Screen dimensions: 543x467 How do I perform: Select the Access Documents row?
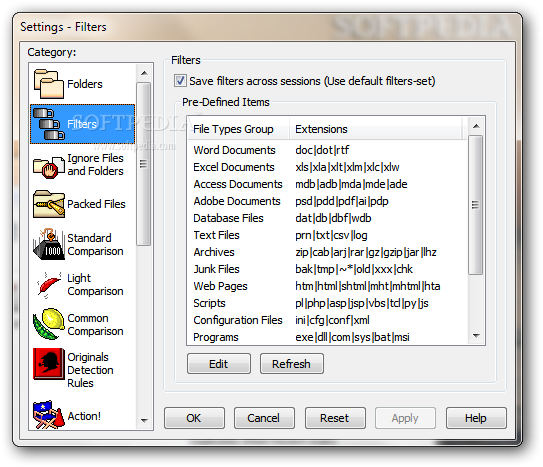(x=327, y=184)
